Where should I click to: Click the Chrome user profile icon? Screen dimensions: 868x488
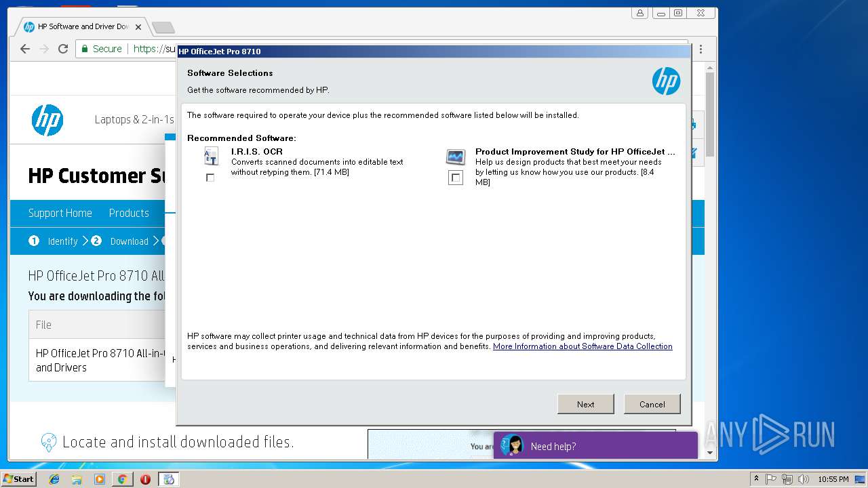point(640,13)
